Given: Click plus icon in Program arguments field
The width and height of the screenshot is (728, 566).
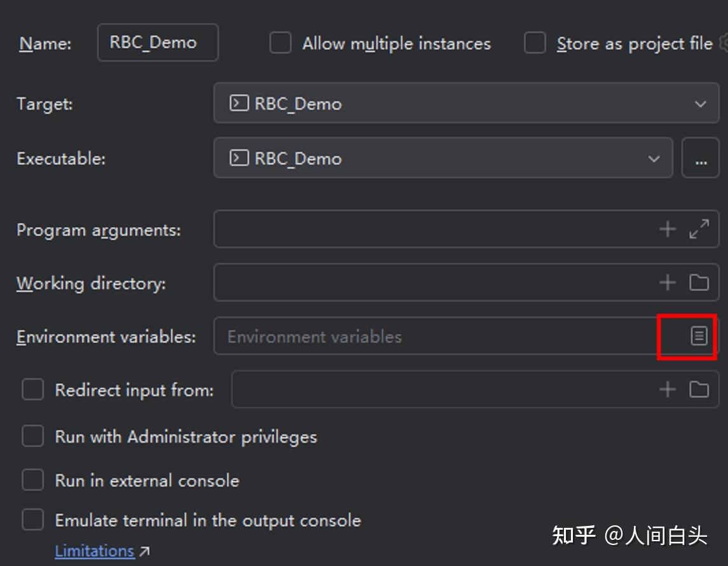Looking at the screenshot, I should 668,229.
